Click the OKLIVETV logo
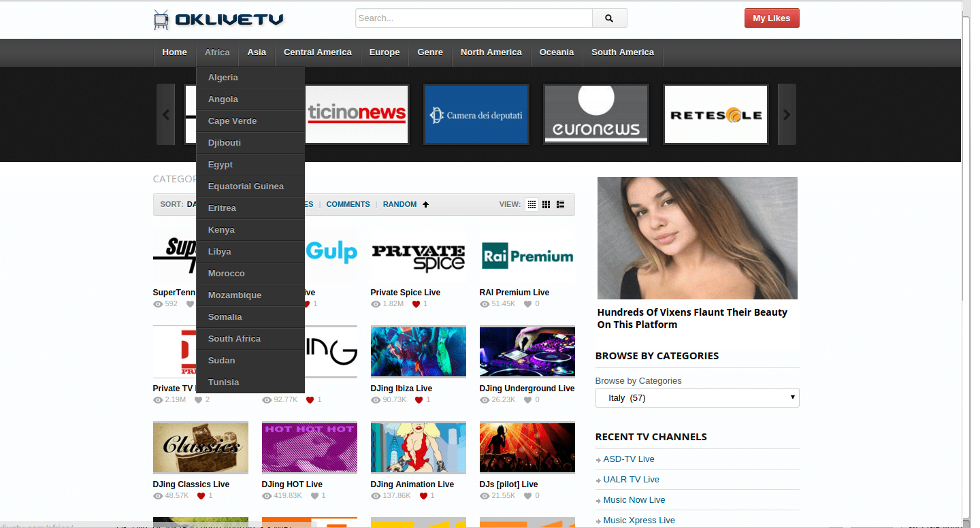The image size is (980, 528). 218,19
